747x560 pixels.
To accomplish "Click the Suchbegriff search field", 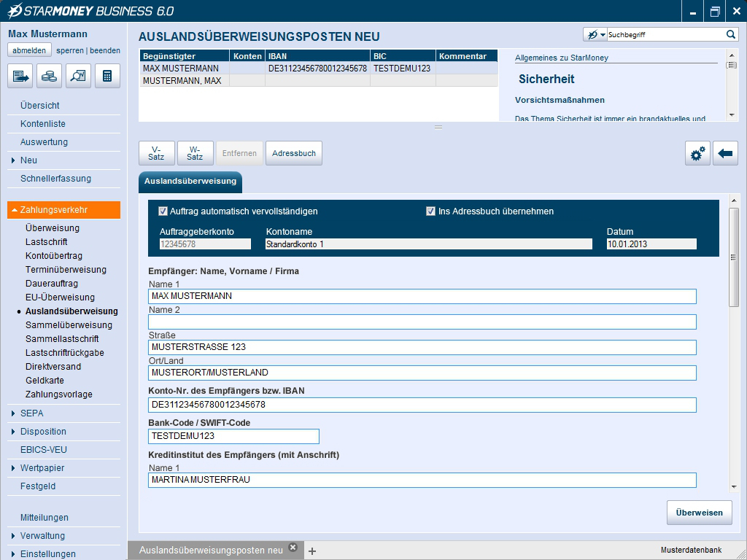I will click(x=665, y=34).
